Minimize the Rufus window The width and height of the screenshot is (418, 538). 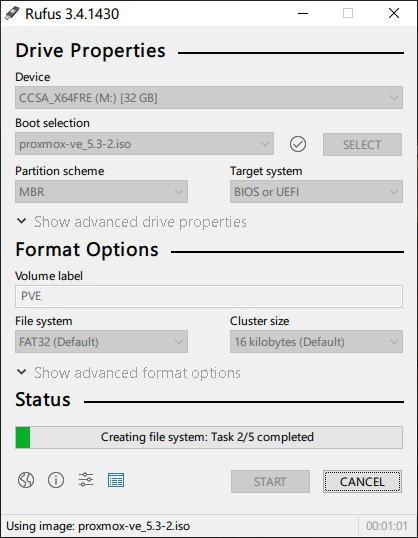pos(303,13)
